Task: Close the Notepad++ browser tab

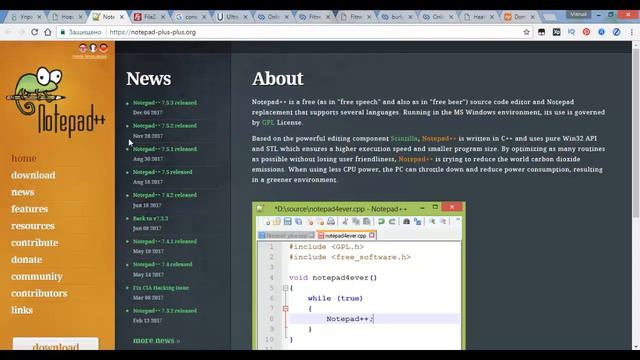Action: 121,17
